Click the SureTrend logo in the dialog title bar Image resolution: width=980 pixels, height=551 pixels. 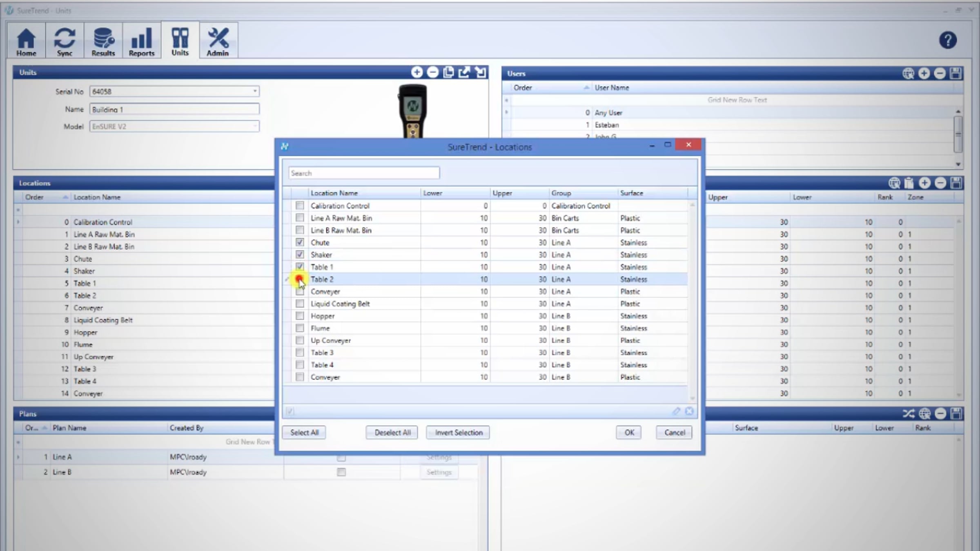pos(285,147)
